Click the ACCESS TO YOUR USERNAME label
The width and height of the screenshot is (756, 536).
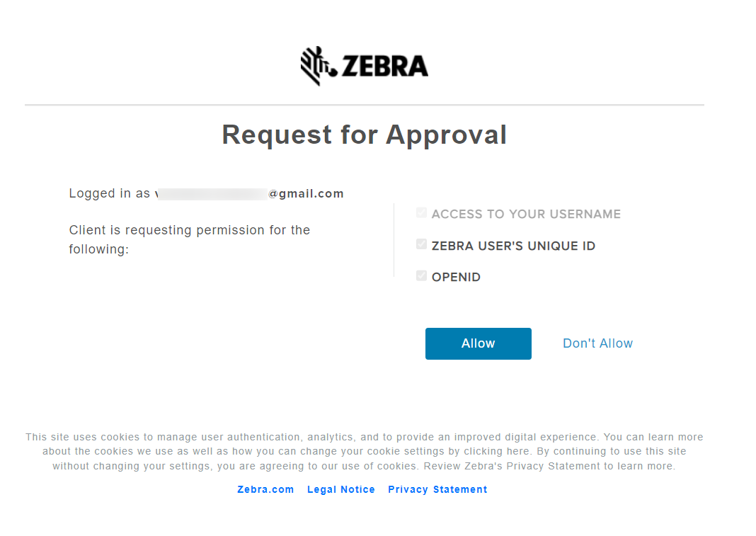point(526,215)
